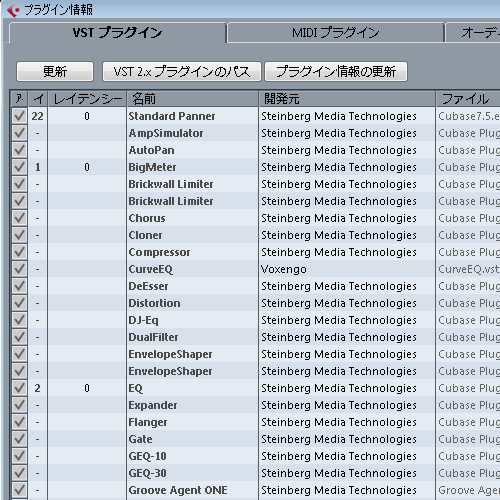500x500 pixels.
Task: Click the CurveEQ.vst file cell
Action: [469, 269]
